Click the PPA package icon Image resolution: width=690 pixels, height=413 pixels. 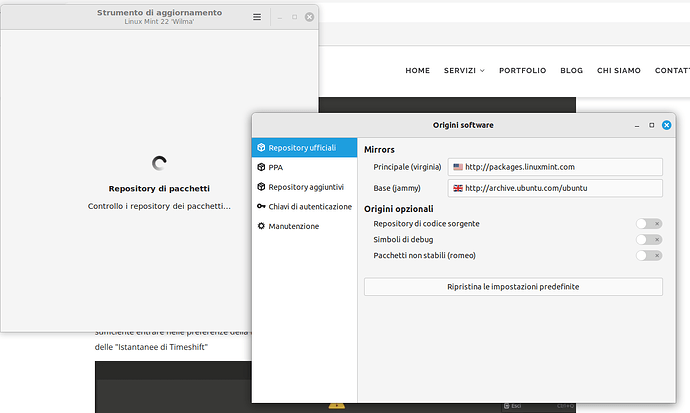[261, 167]
